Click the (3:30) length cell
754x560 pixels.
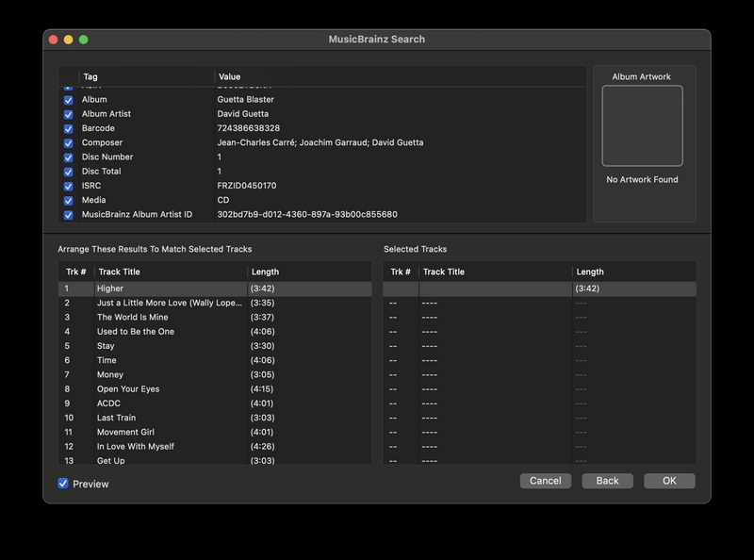(x=262, y=346)
